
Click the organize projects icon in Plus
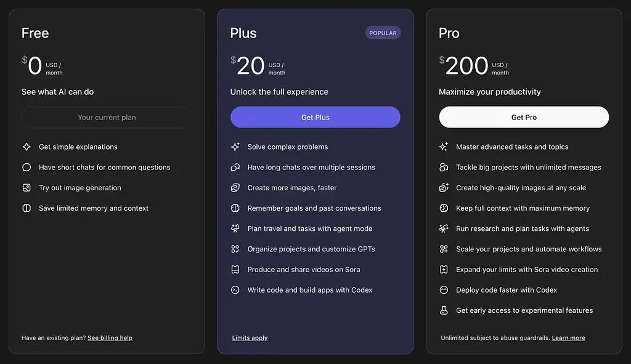tap(235, 249)
